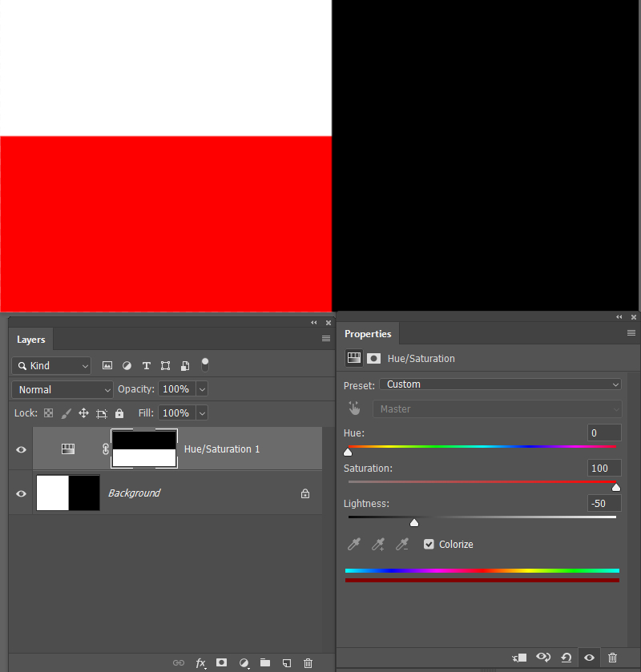Open the fx layer style menu
The height and width of the screenshot is (672, 641).
(200, 663)
